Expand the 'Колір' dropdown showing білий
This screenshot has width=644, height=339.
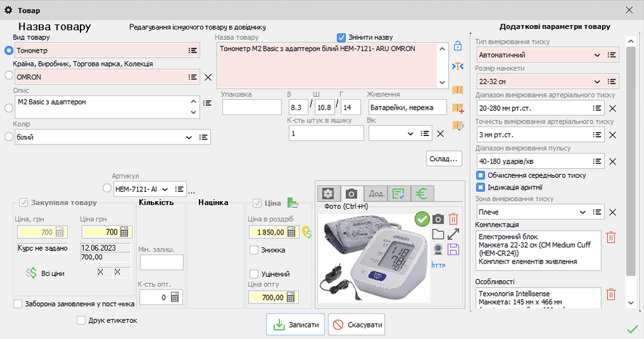(188, 137)
